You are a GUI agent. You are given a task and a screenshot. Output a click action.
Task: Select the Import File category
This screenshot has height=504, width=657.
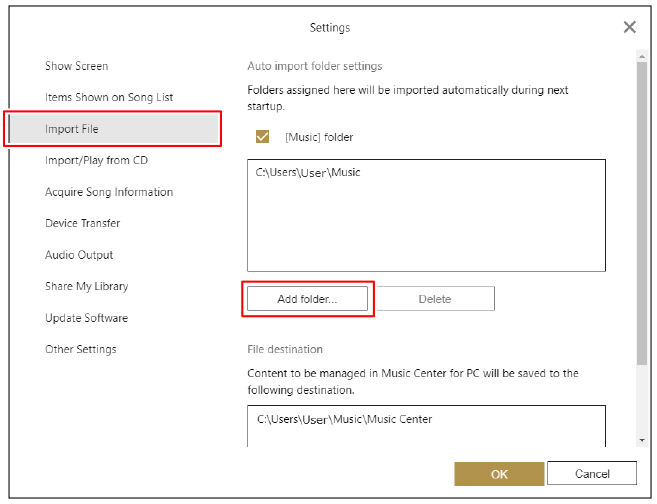72,129
